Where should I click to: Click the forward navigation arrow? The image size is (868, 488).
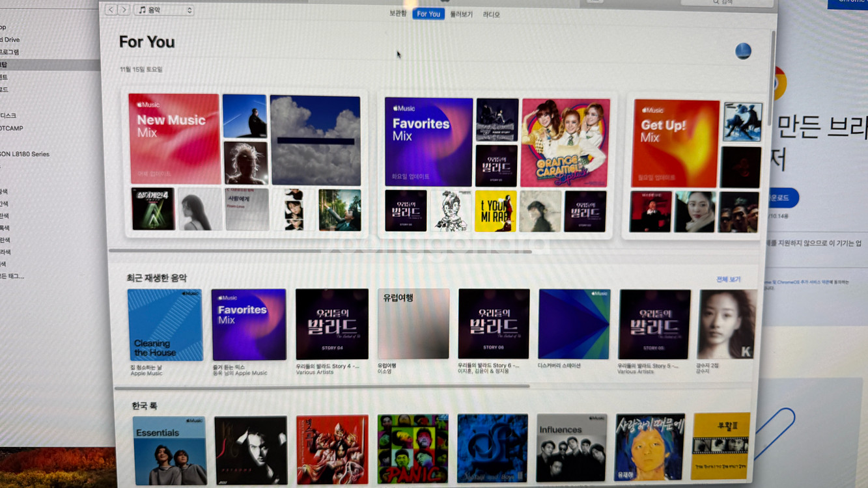124,10
